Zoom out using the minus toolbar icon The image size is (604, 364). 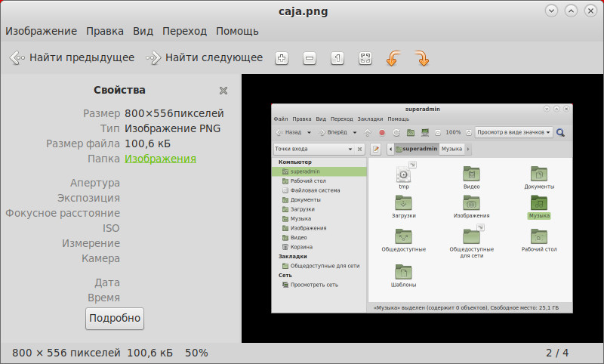tap(310, 58)
